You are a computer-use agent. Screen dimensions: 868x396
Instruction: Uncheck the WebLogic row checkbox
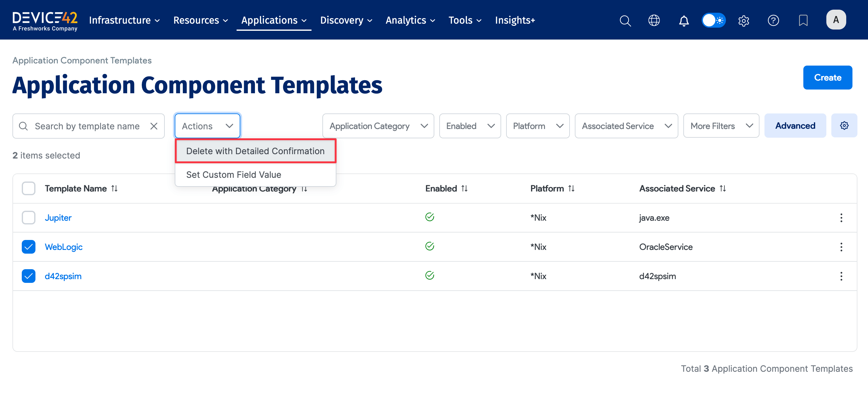(29, 247)
